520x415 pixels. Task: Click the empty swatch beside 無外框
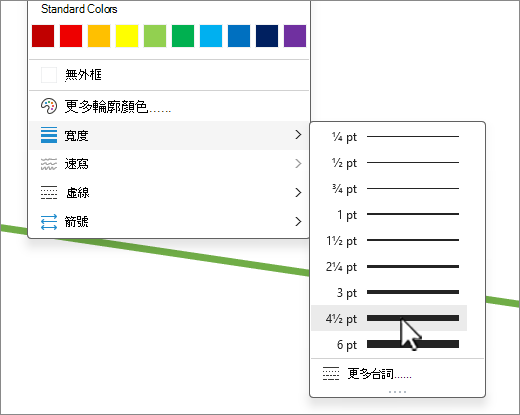[x=49, y=75]
